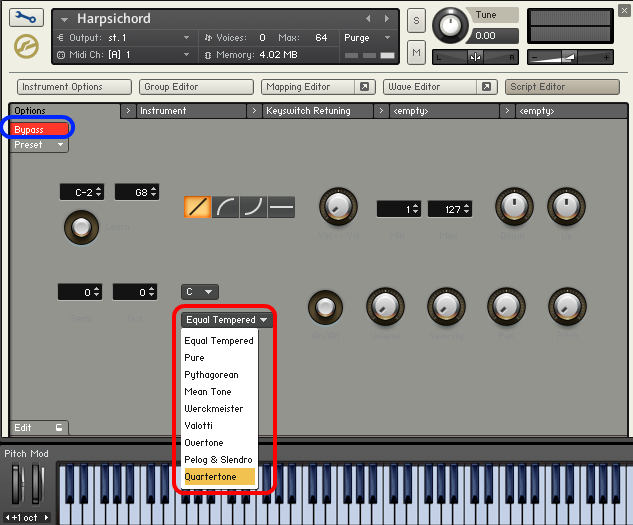Pop out Wave Editor in external window icon
This screenshot has width=633, height=525.
[486, 87]
